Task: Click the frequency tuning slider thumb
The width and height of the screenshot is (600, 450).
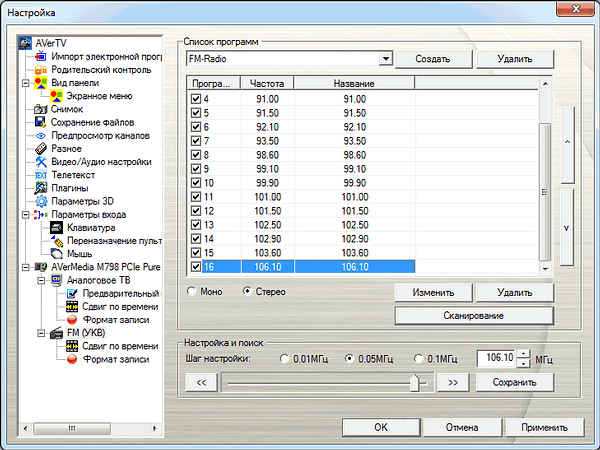Action: [414, 382]
